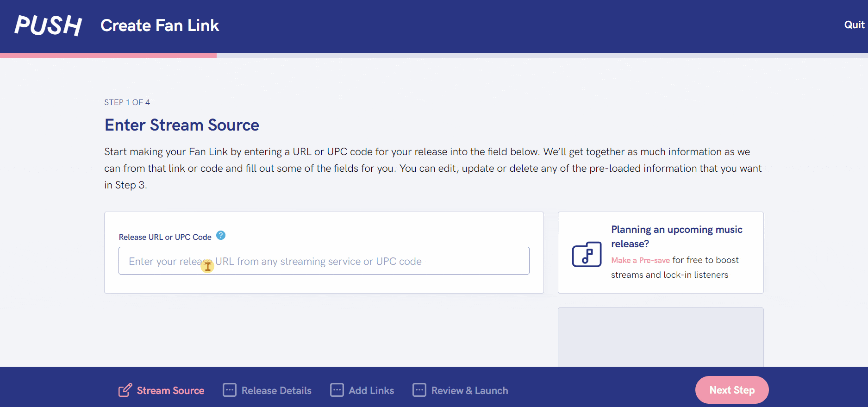
Task: Click the Planning an upcoming music release heading
Action: tap(676, 237)
